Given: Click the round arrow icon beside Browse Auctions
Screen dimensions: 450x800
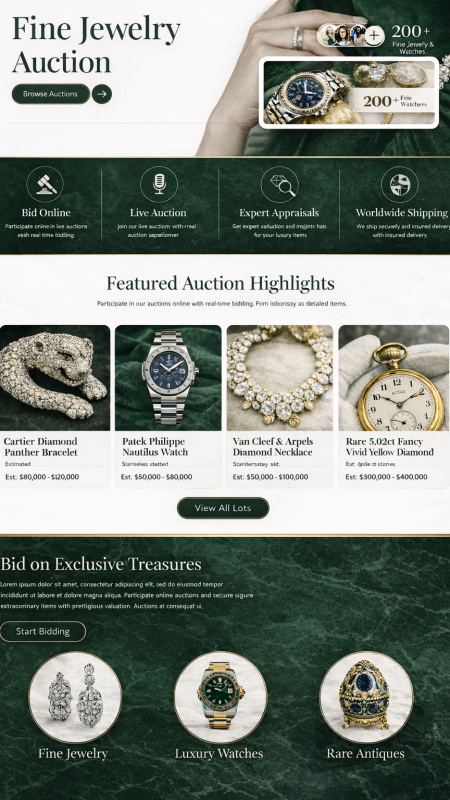Looking at the screenshot, I should point(102,94).
